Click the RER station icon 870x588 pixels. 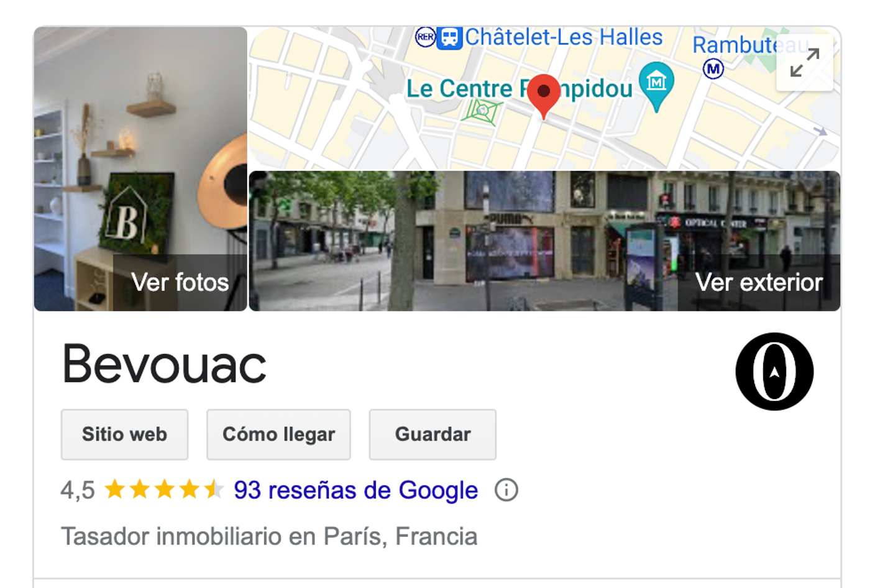click(x=425, y=37)
